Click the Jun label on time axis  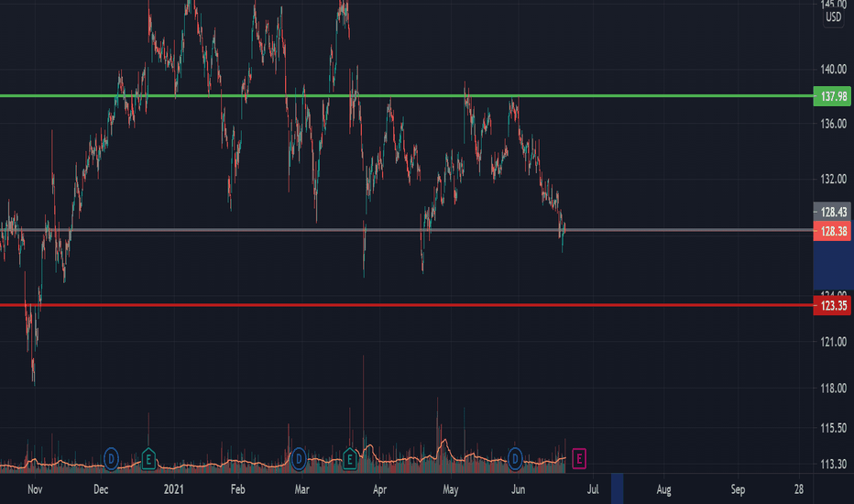click(518, 489)
